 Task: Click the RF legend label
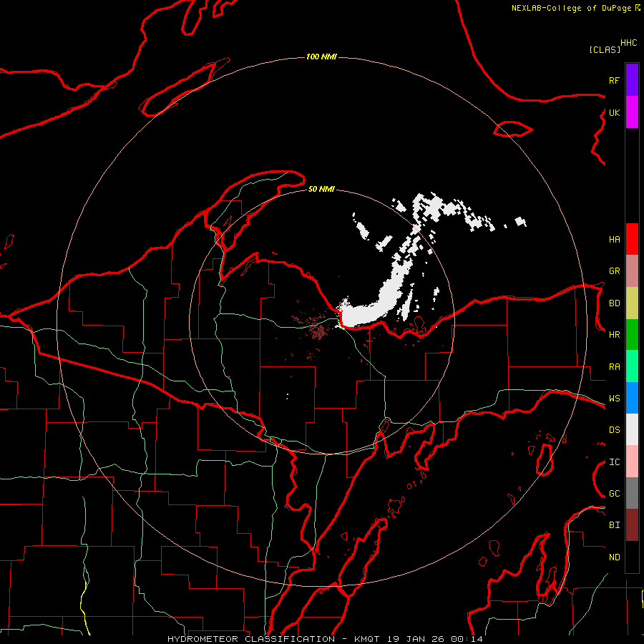pyautogui.click(x=614, y=80)
